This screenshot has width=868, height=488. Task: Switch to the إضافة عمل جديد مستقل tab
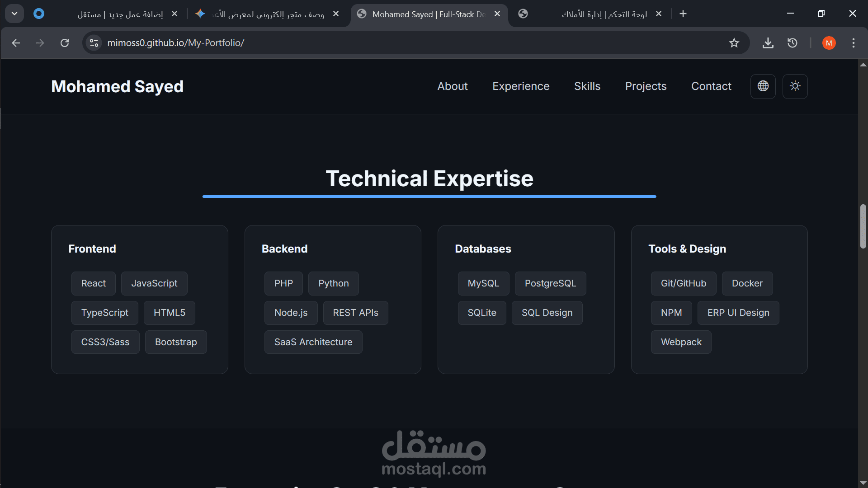(x=120, y=14)
